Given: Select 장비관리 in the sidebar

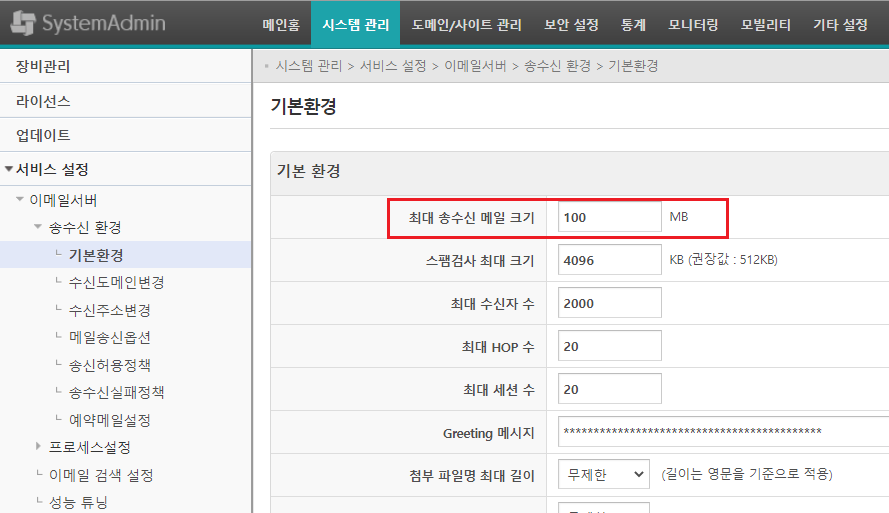Looking at the screenshot, I should click(43, 67).
